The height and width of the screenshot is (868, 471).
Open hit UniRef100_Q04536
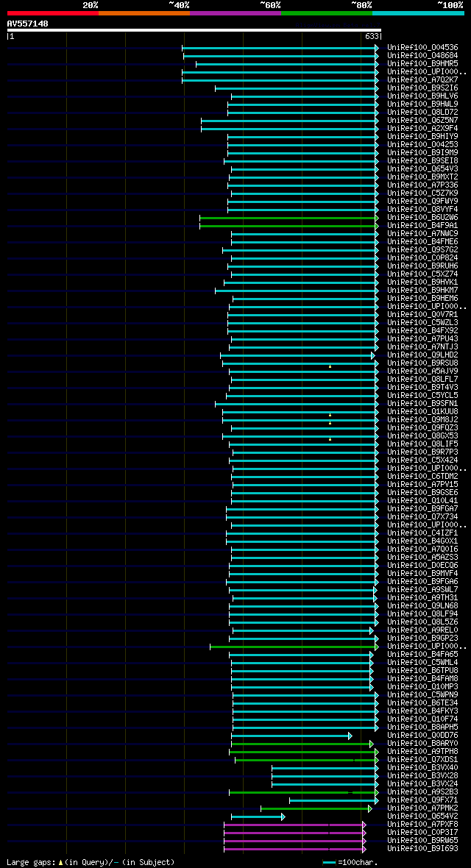click(422, 48)
